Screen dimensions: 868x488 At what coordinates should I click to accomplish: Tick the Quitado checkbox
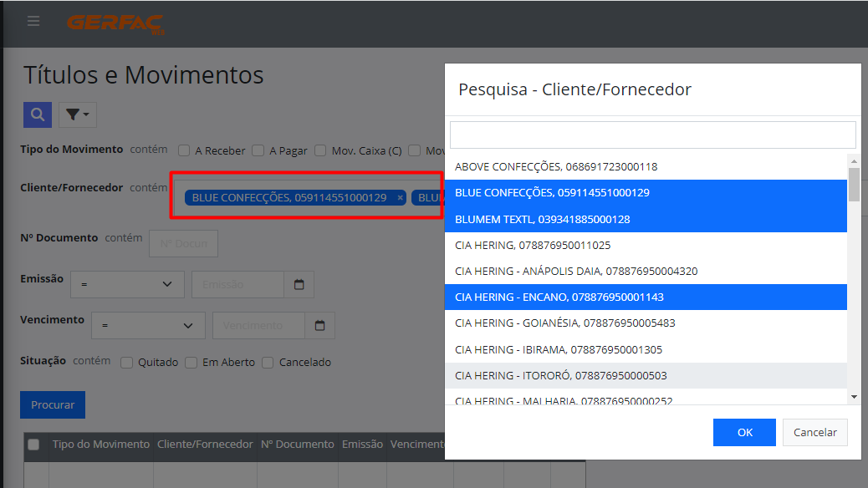127,363
